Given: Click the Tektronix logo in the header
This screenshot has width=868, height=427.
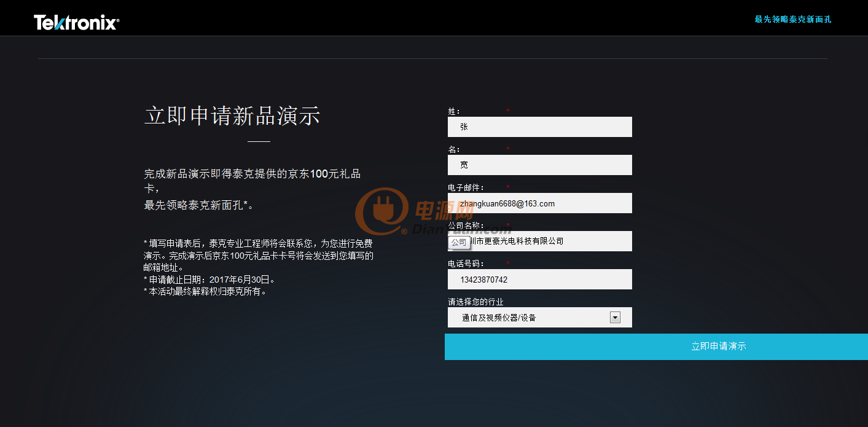Looking at the screenshot, I should tap(77, 23).
